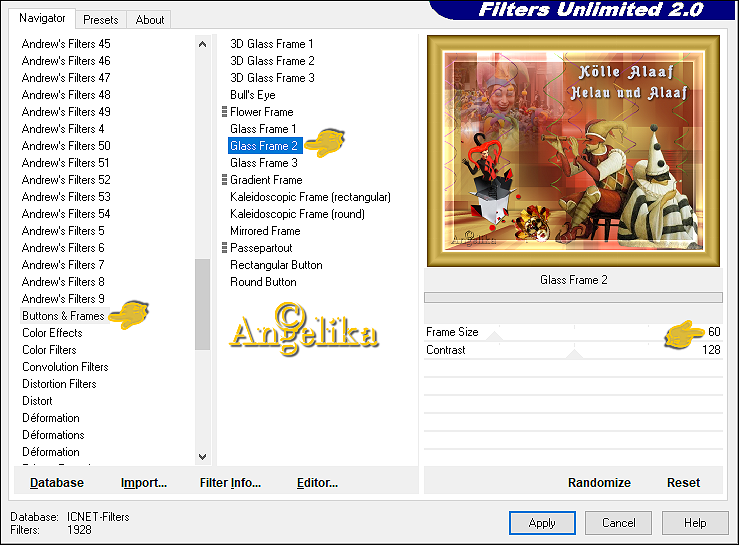Open the Color Effects category

click(52, 333)
